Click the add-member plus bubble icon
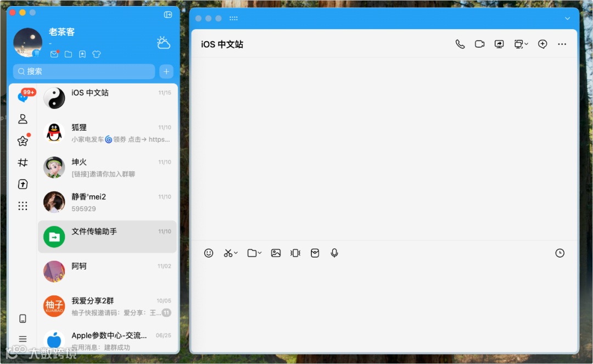The height and width of the screenshot is (364, 593). click(x=542, y=44)
